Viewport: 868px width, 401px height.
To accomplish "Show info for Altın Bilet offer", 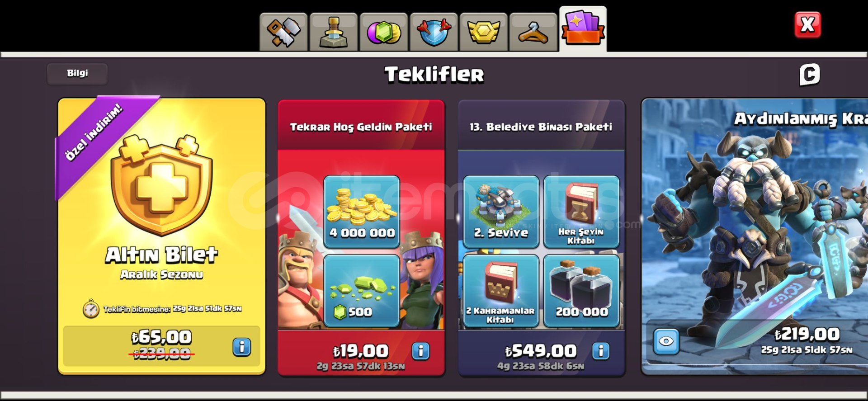I will click(x=242, y=347).
